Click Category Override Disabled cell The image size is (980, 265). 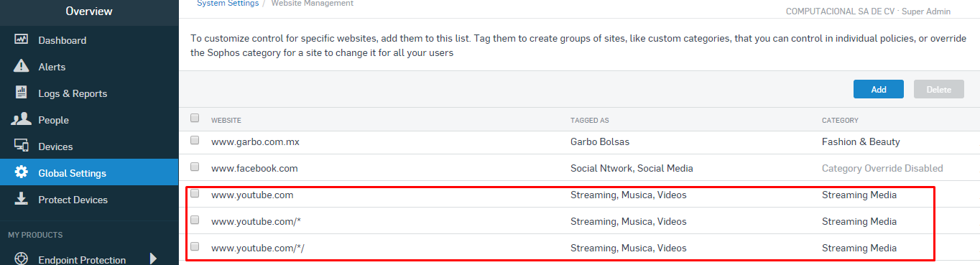coord(882,168)
